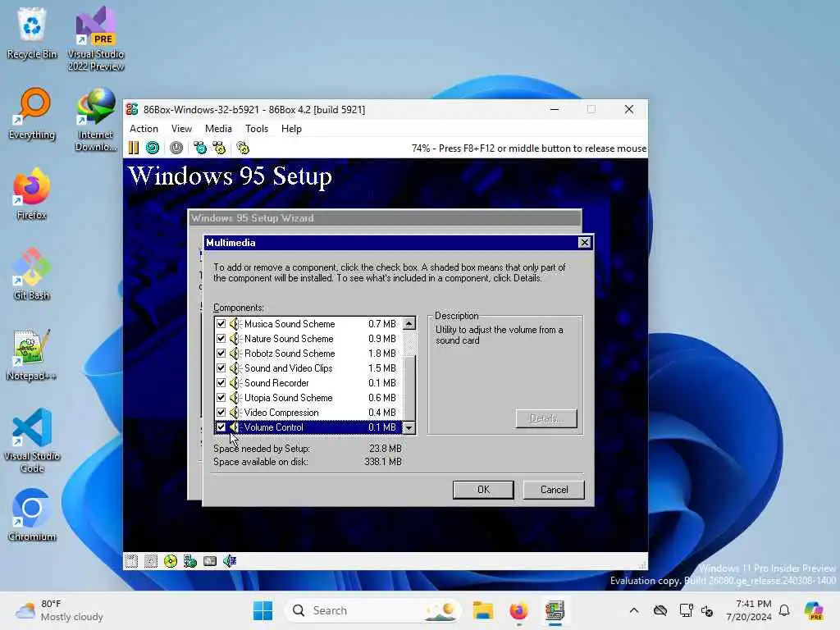This screenshot has width=840, height=630.
Task: Open the weather widget showing 80°F
Action: (59, 610)
